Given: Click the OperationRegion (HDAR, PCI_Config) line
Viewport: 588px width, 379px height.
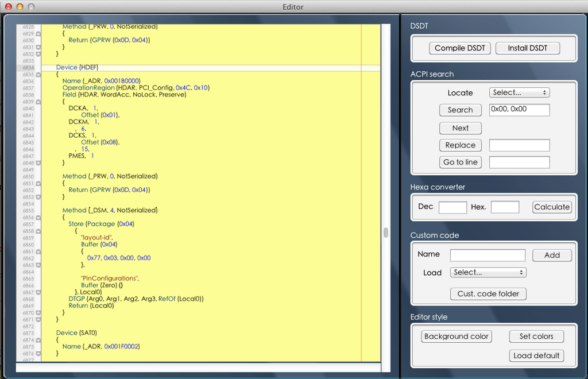Looking at the screenshot, I should (x=136, y=88).
